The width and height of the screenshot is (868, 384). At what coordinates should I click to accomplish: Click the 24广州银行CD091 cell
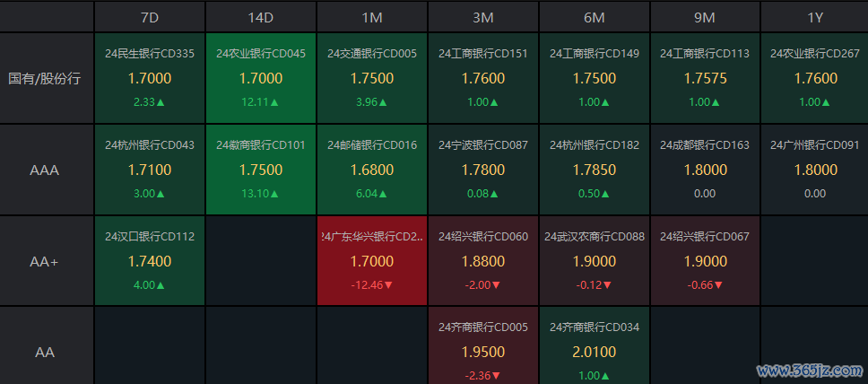click(x=814, y=170)
